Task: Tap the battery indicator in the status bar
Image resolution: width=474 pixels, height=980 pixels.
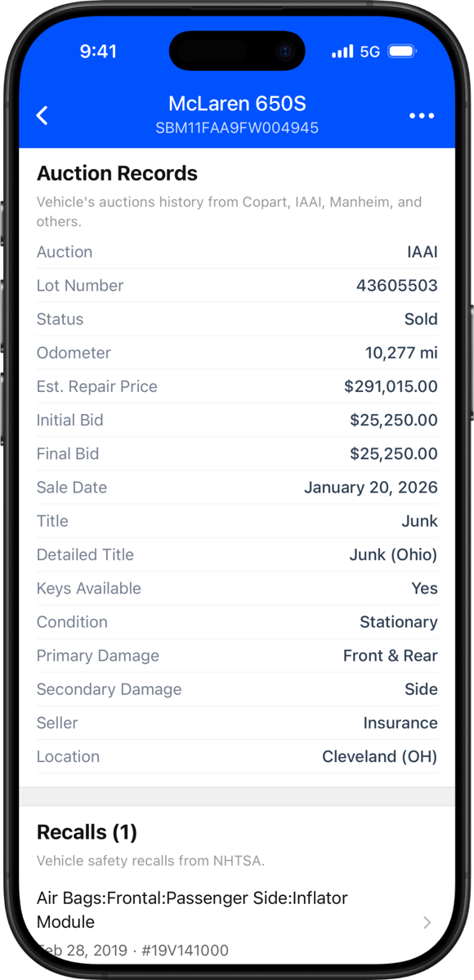Action: click(400, 51)
